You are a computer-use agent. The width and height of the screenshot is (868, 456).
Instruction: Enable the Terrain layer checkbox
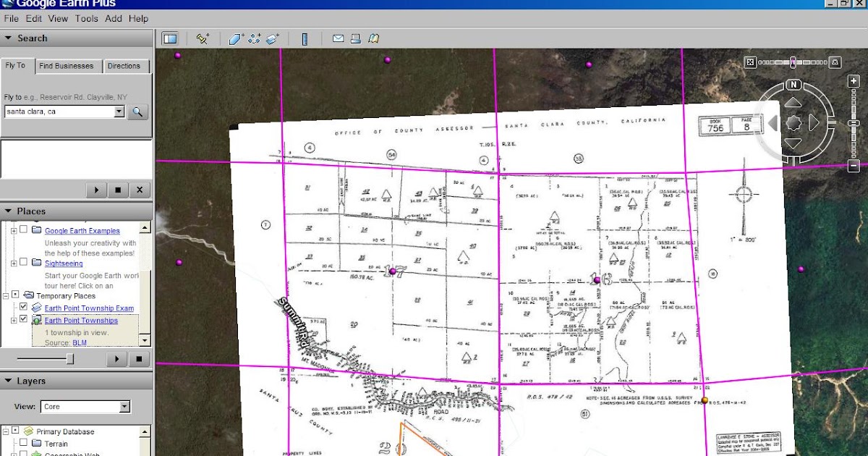click(24, 444)
